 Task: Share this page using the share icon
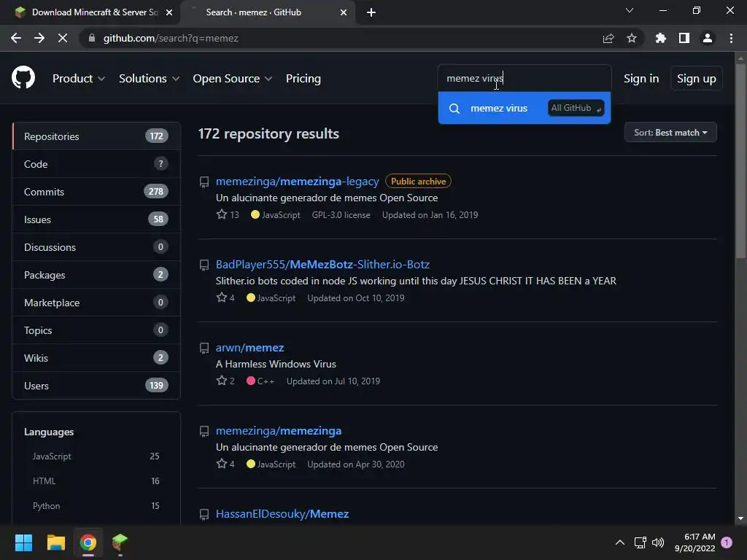pyautogui.click(x=608, y=38)
